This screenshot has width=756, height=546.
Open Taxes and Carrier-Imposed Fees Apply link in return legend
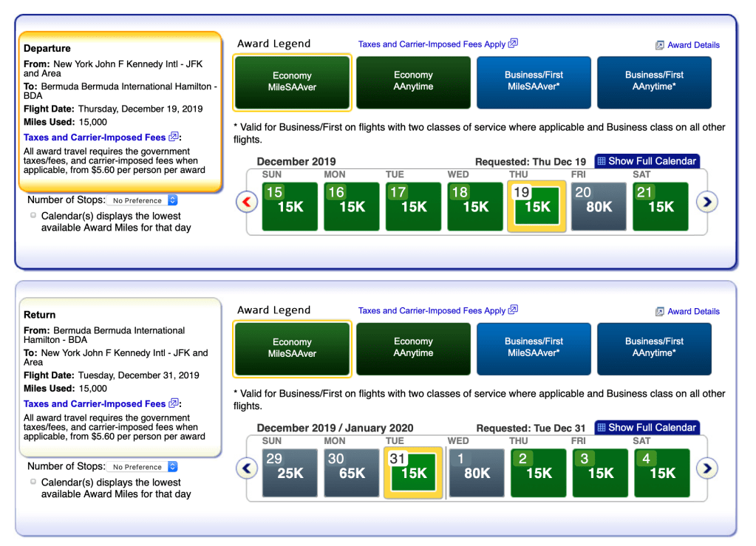(x=432, y=311)
